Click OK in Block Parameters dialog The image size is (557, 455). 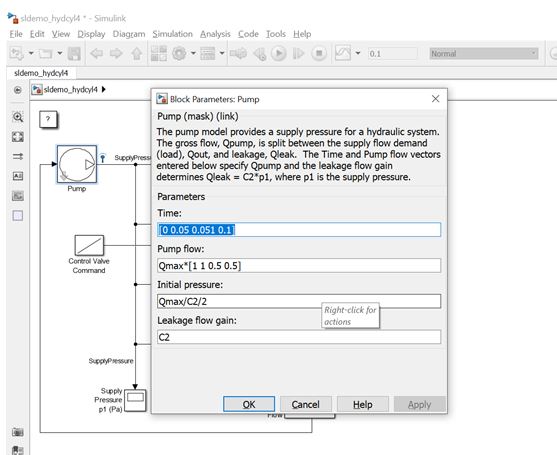click(249, 404)
